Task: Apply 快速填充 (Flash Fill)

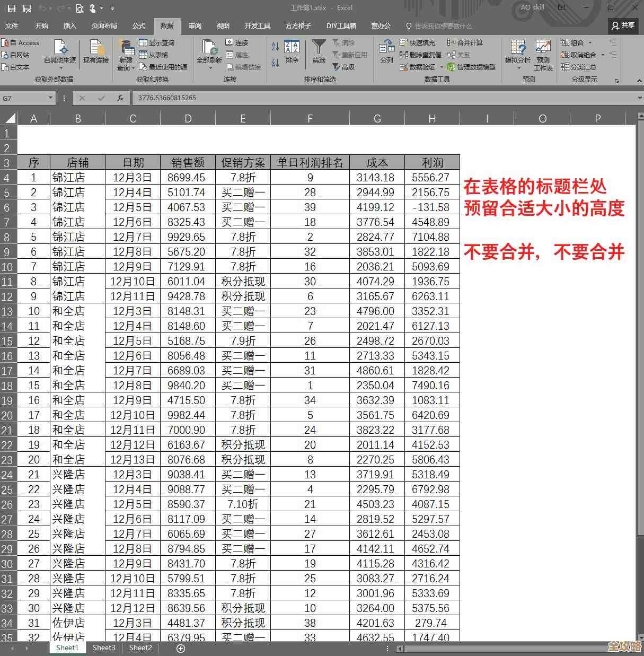Action: click(419, 42)
